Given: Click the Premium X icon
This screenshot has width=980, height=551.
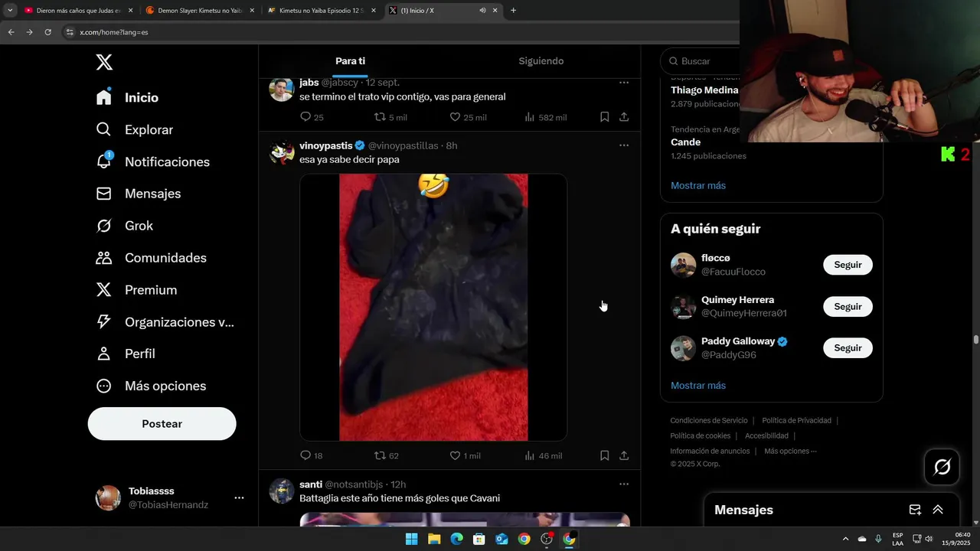Looking at the screenshot, I should tap(104, 290).
